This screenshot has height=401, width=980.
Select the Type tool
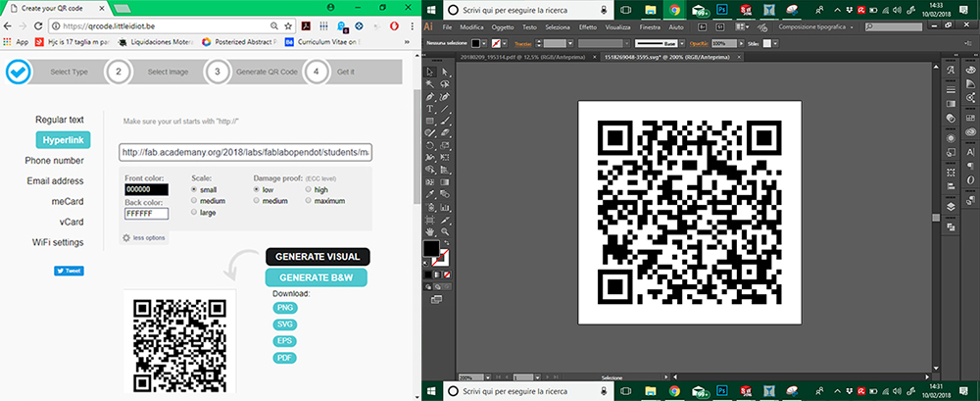430,110
